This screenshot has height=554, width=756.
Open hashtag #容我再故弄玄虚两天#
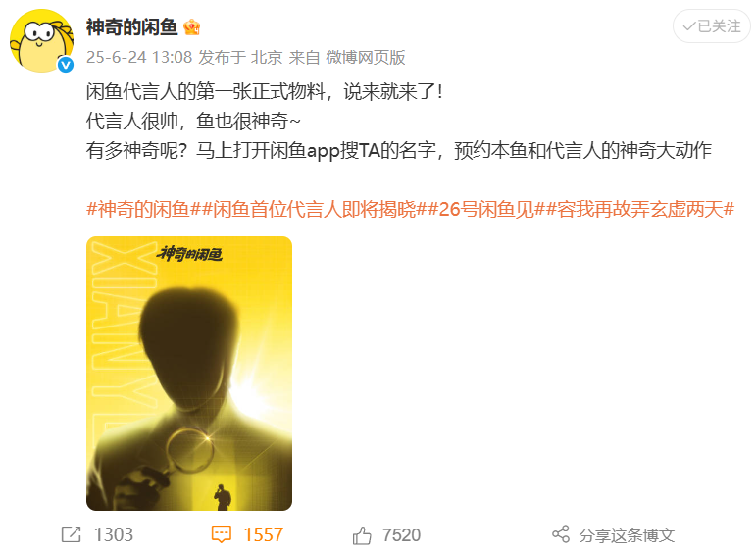(x=640, y=209)
